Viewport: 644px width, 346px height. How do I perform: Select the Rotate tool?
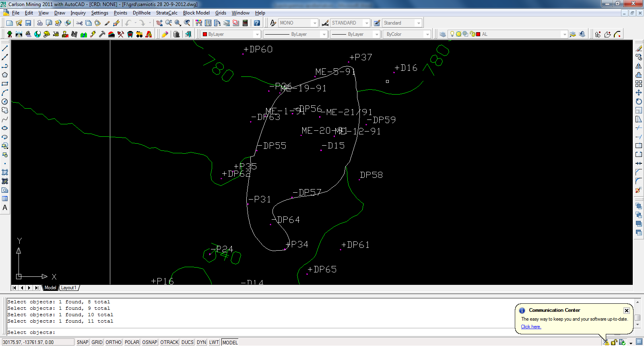pyautogui.click(x=639, y=101)
